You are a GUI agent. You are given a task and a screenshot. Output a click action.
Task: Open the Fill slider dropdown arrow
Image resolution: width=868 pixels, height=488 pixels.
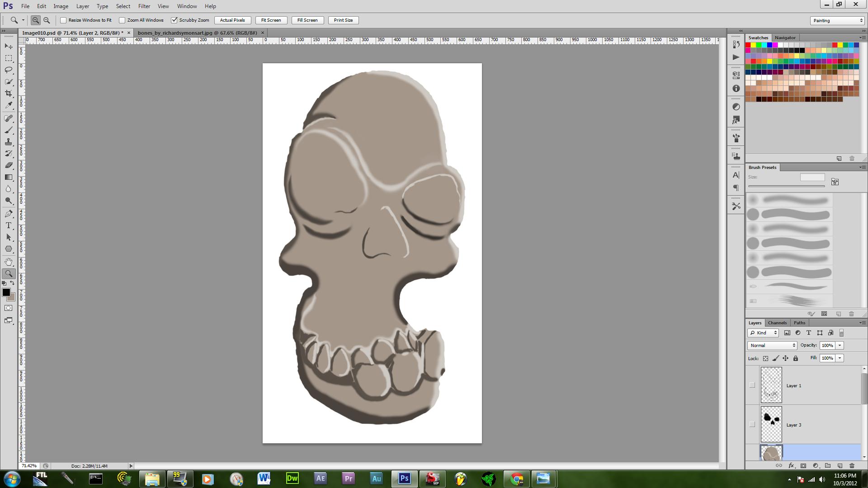click(x=840, y=358)
